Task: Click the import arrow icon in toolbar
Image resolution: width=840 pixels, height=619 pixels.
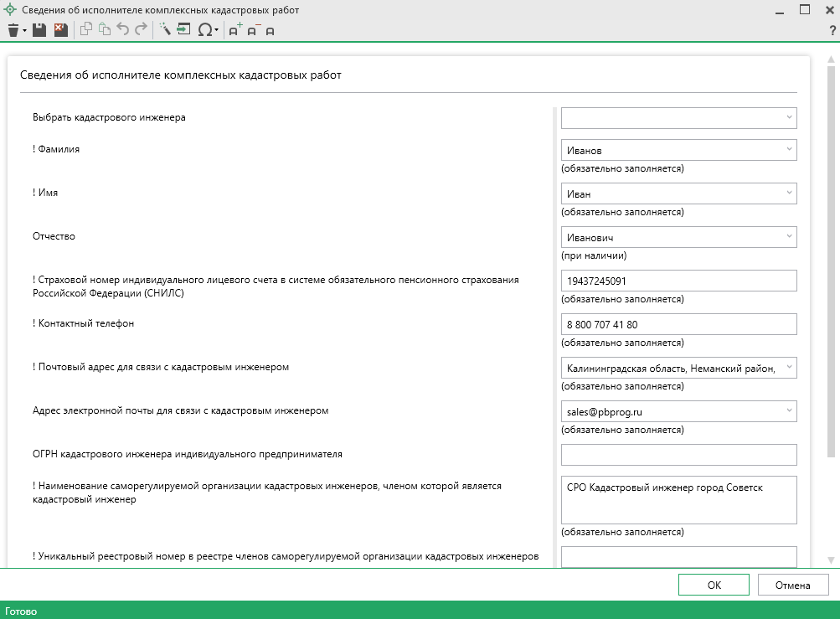Action: click(x=183, y=30)
